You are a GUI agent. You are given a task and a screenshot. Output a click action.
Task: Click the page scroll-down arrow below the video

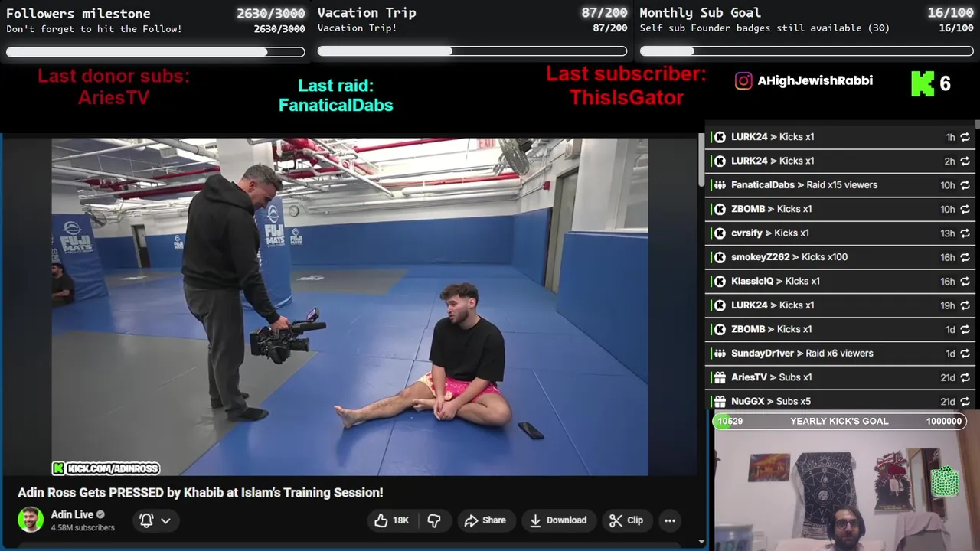[x=702, y=542]
